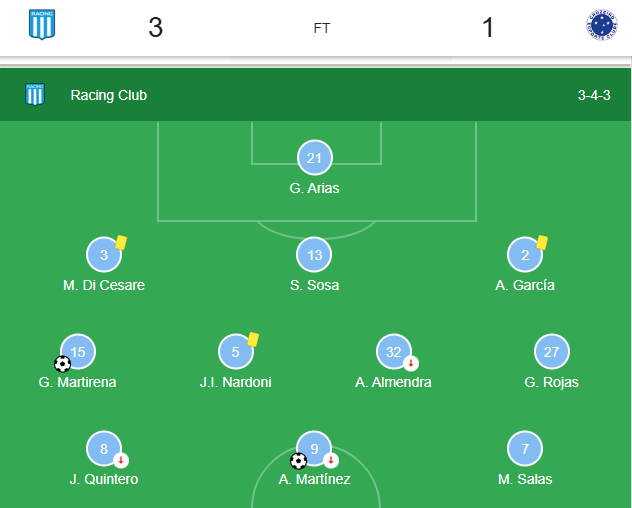Open the S. Sosa player name
Viewport: 632px width, 508px height.
point(314,285)
